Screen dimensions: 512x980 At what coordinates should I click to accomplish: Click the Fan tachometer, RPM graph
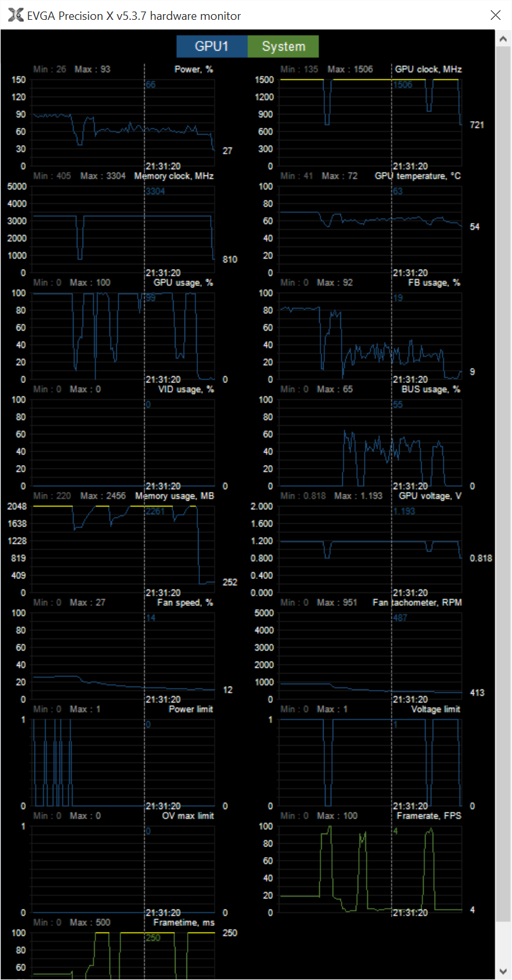coord(371,656)
